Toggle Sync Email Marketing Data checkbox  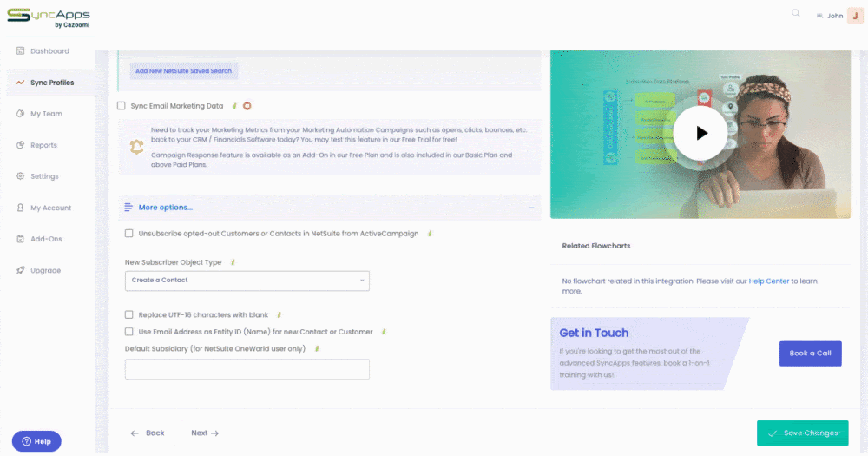pos(122,106)
